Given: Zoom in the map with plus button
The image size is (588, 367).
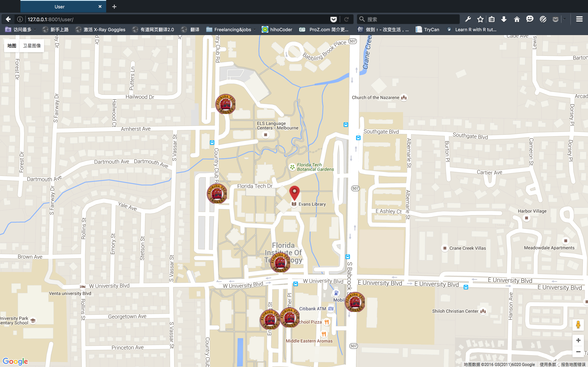Looking at the screenshot, I should coord(578,340).
